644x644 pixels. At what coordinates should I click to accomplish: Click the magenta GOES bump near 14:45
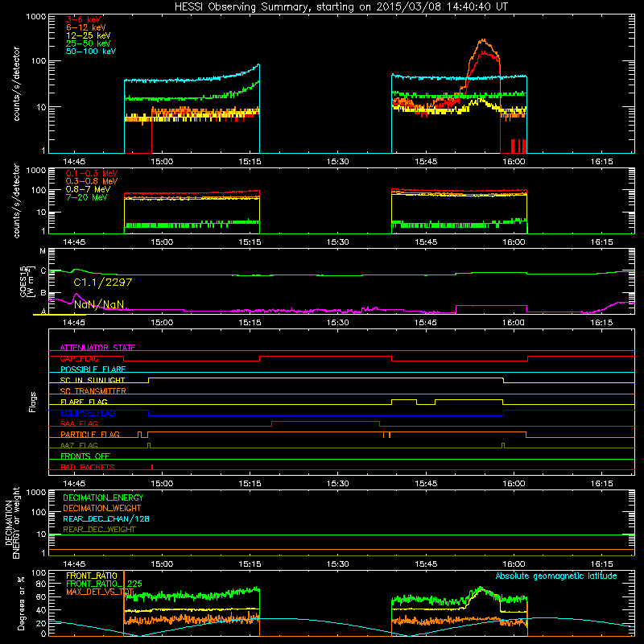(76, 295)
